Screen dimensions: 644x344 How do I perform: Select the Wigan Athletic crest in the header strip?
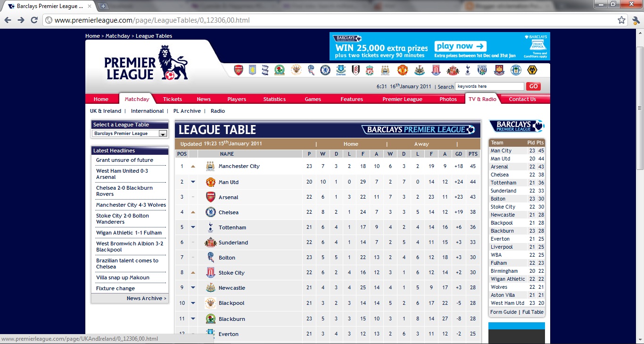[516, 70]
